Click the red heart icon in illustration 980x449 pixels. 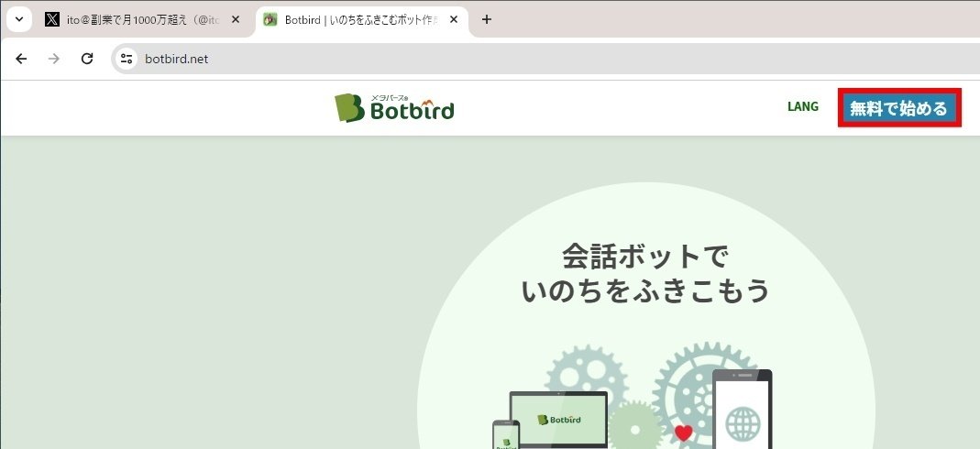pyautogui.click(x=684, y=433)
